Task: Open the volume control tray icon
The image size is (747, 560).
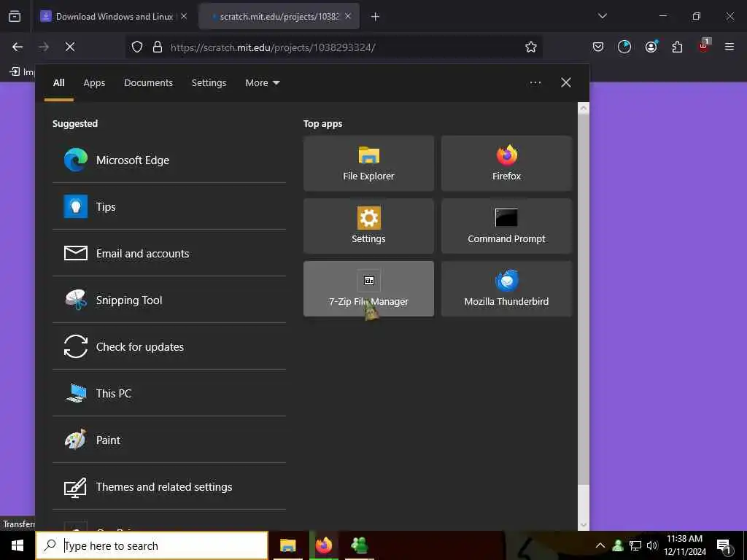Action: [x=651, y=545]
